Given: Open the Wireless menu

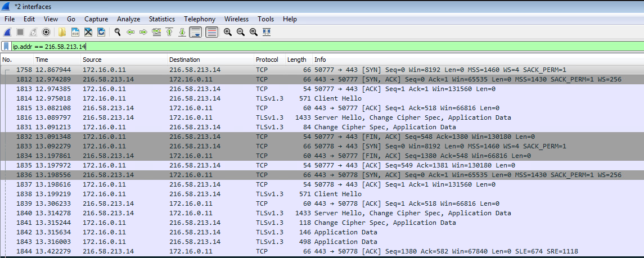Looking at the screenshot, I should (237, 19).
